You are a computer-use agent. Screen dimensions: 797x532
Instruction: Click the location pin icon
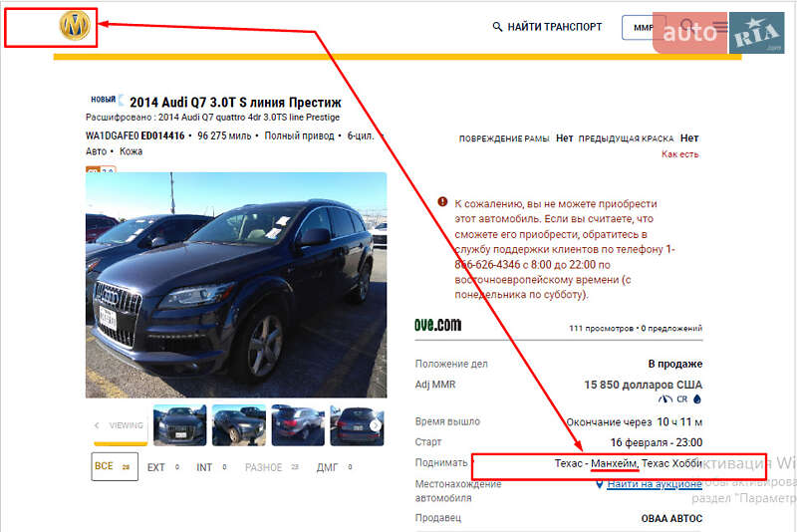pyautogui.click(x=600, y=484)
